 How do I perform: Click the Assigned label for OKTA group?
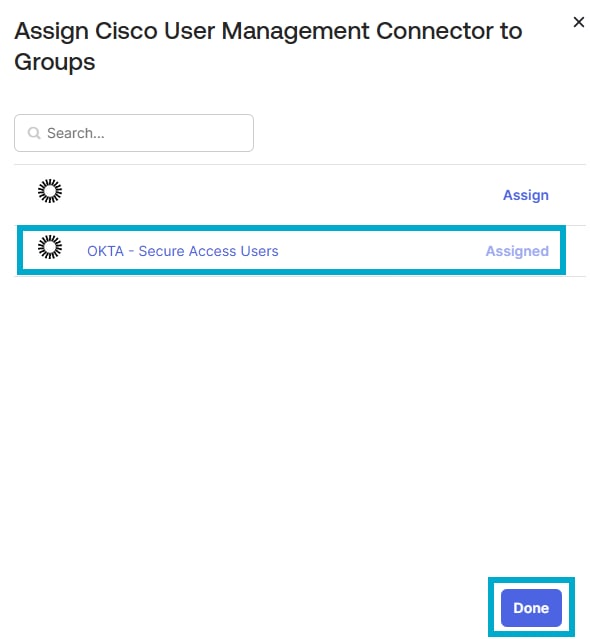click(x=517, y=251)
